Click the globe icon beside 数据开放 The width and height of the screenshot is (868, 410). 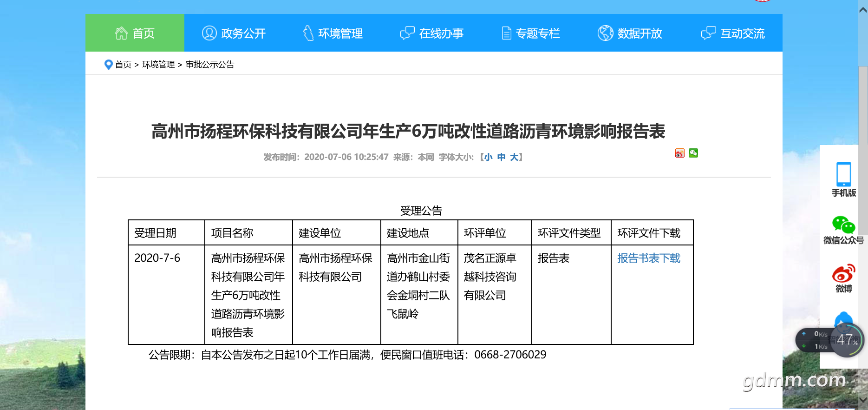click(605, 33)
